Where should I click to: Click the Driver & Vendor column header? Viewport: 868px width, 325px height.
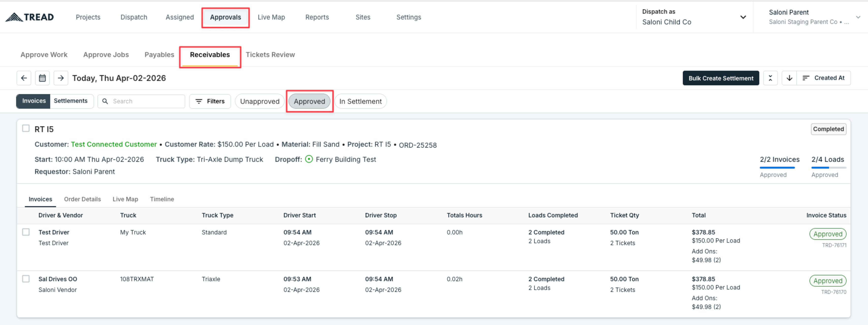pos(61,215)
